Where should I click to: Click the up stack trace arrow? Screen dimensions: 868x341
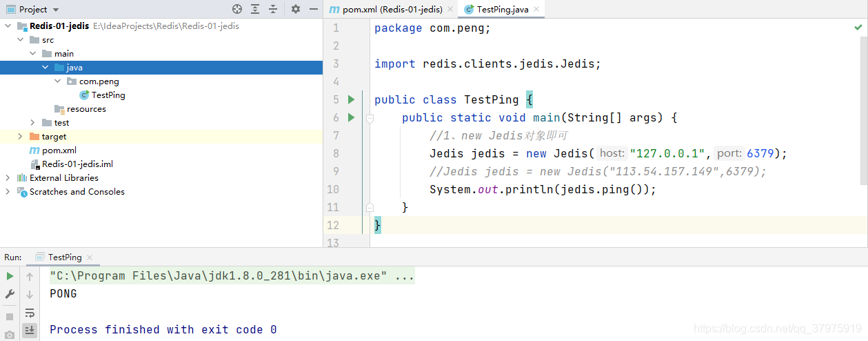coord(30,276)
